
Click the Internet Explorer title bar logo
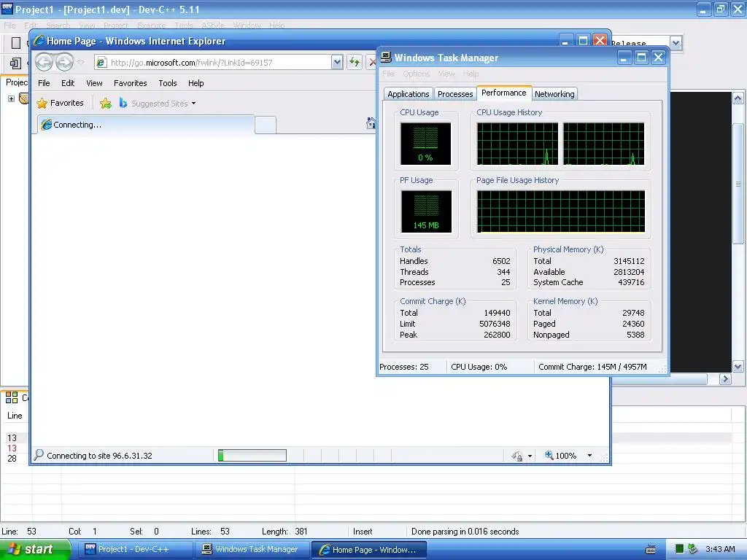39,41
